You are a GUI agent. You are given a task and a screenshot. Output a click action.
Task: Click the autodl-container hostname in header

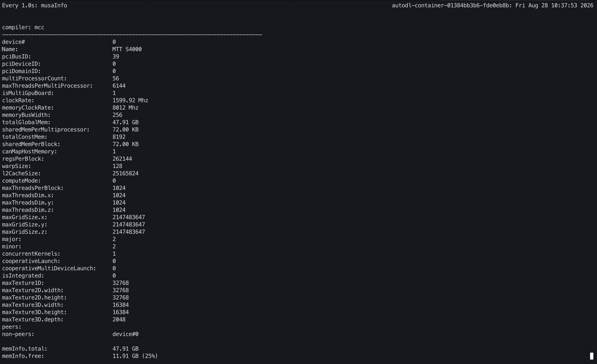[x=451, y=5]
